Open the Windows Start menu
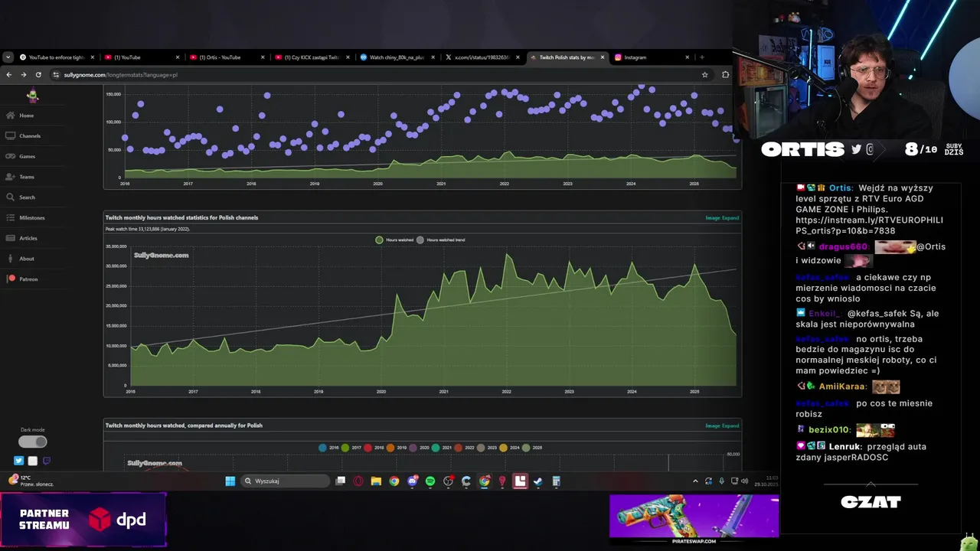This screenshot has height=551, width=980. pyautogui.click(x=230, y=481)
